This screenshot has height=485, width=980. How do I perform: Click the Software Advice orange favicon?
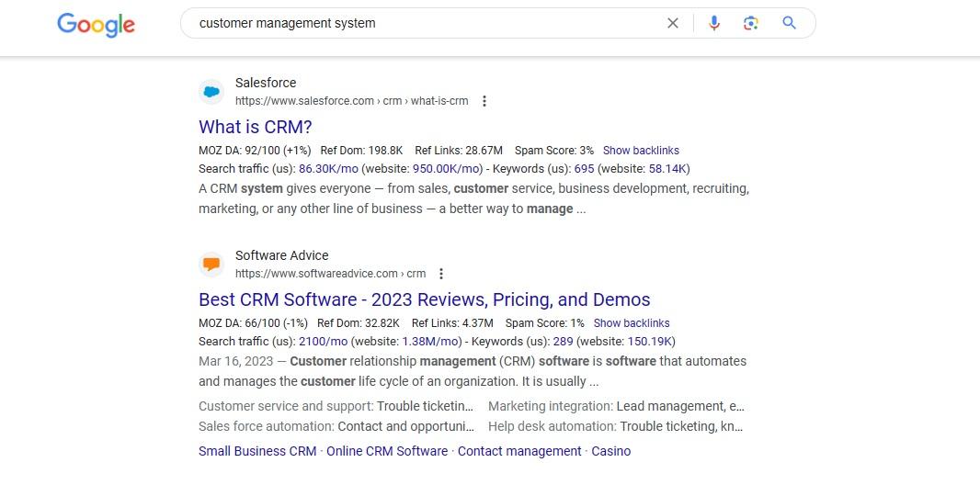tap(211, 264)
